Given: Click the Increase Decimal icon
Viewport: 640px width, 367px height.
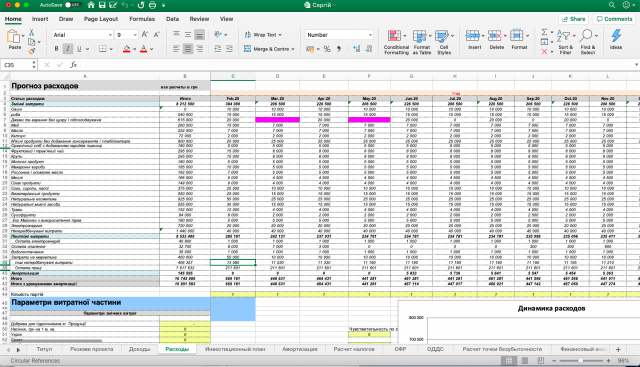Looking at the screenshot, I should point(357,49).
